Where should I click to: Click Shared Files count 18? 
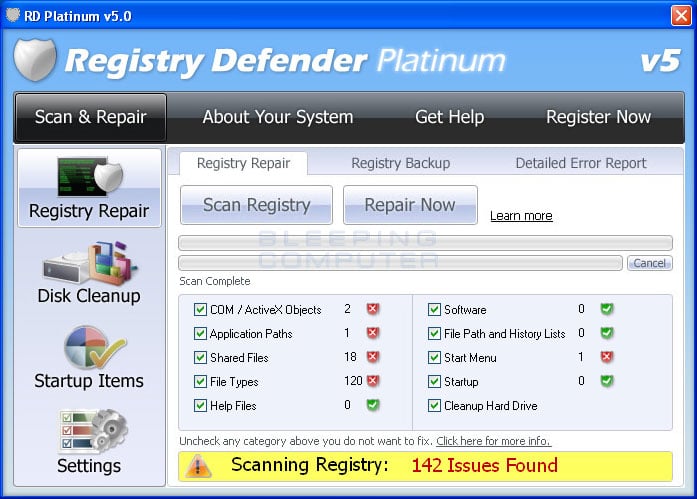tap(350, 357)
